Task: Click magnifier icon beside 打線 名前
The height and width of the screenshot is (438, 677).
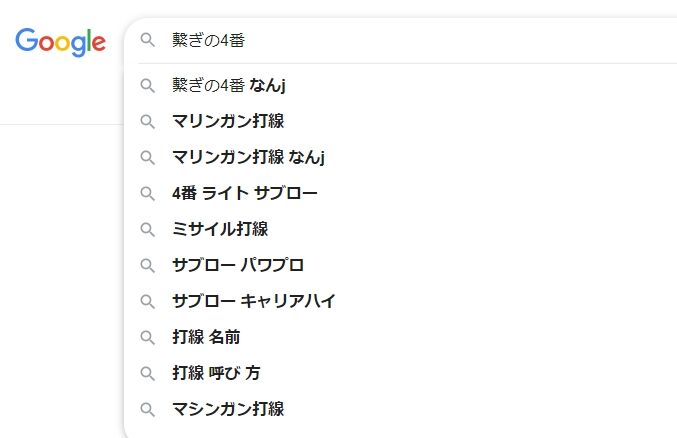Action: coord(147,337)
